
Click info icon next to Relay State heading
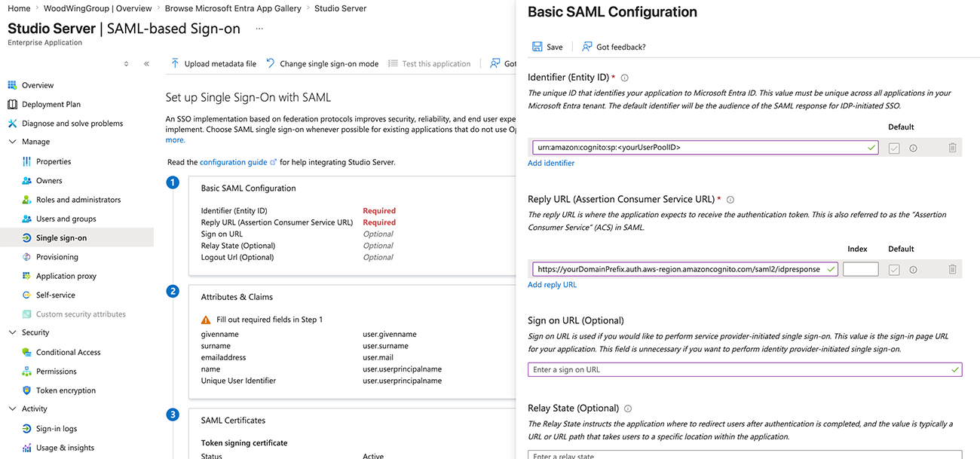627,409
